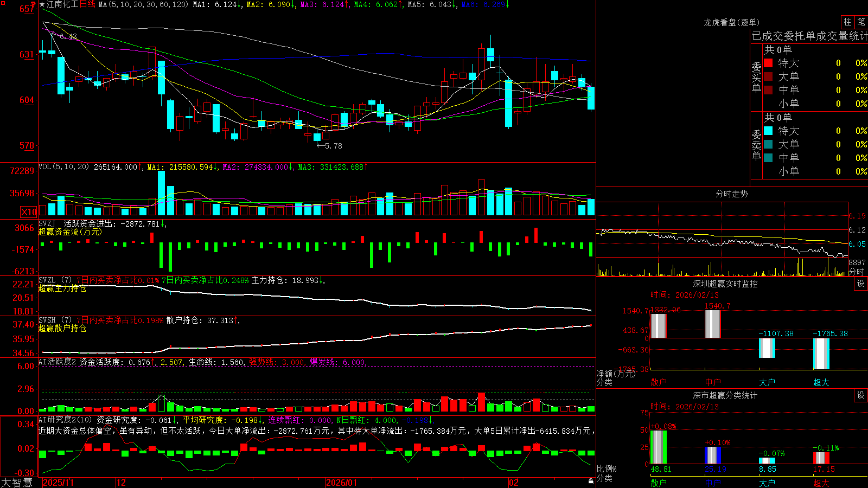
Task: Click the 散户 net inflow bar 1332.06
Action: pos(659,326)
